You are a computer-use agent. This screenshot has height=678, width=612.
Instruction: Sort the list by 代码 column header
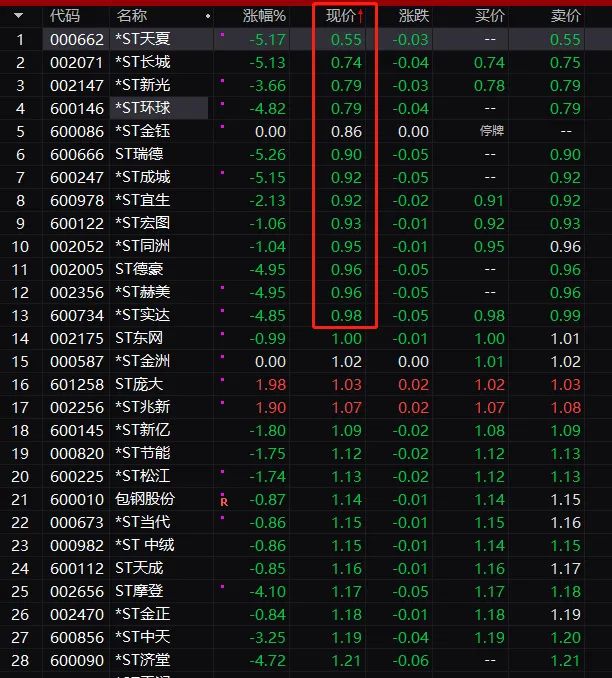[x=65, y=17]
